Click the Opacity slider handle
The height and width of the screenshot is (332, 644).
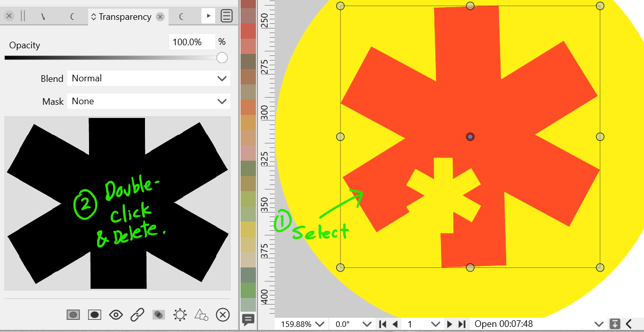pyautogui.click(x=222, y=58)
